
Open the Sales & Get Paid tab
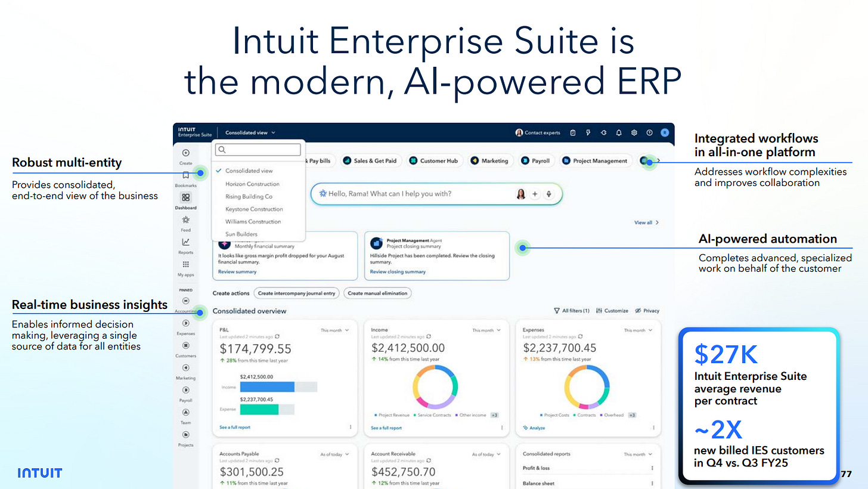pos(370,160)
